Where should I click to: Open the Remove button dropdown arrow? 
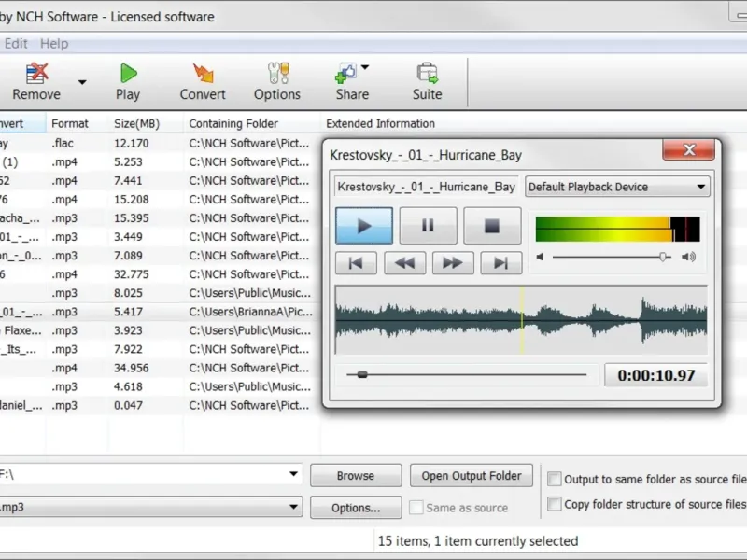tap(82, 82)
